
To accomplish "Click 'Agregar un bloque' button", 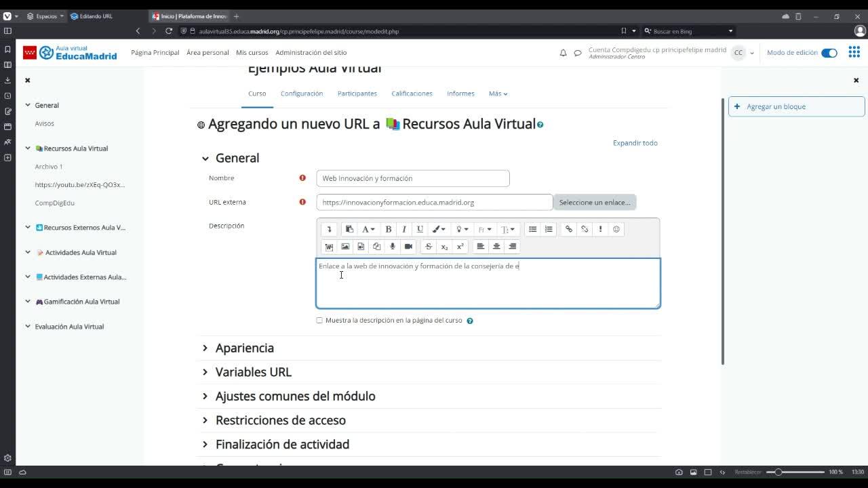I will [x=797, y=106].
